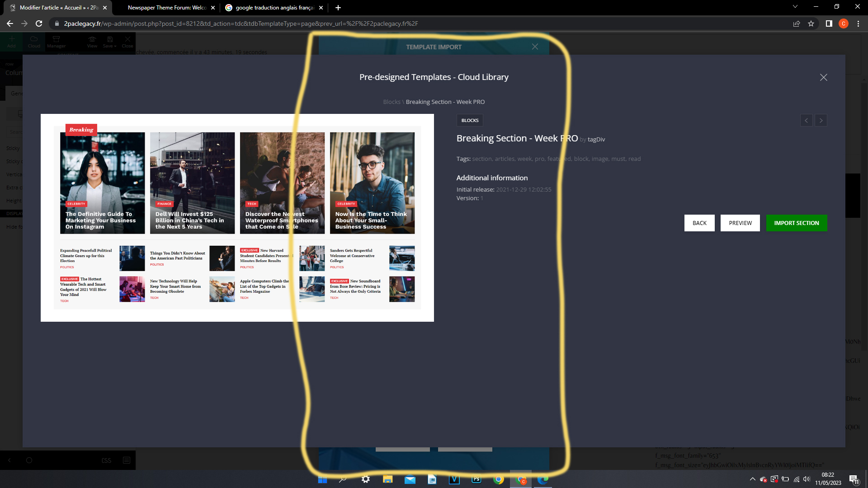Show hidden system tray icons
The height and width of the screenshot is (488, 868).
tap(752, 479)
